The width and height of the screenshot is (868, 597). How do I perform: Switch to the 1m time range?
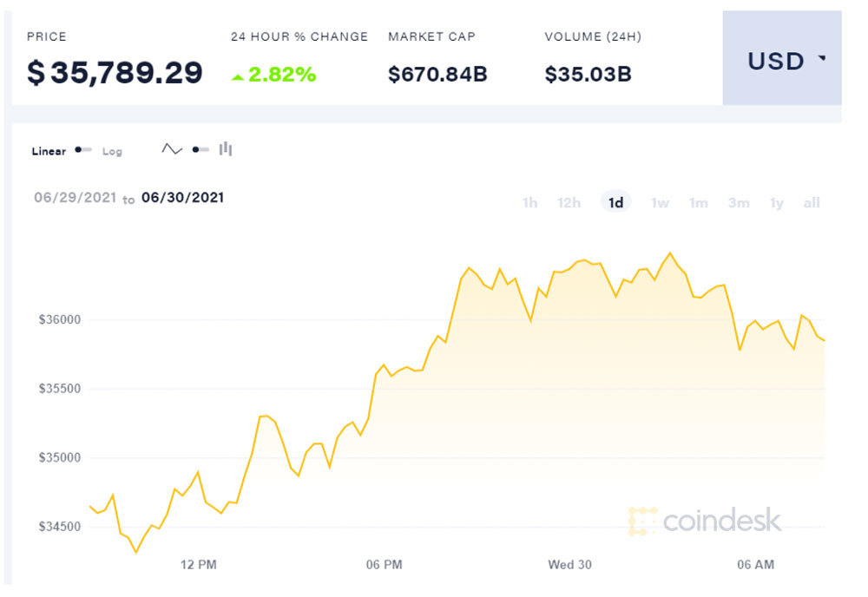[x=698, y=203]
